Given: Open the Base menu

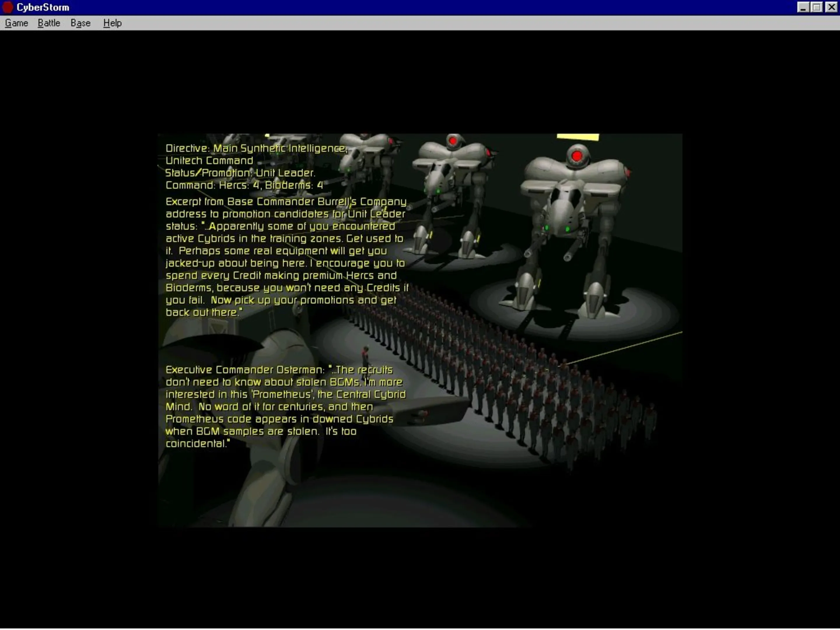Looking at the screenshot, I should pyautogui.click(x=80, y=23).
